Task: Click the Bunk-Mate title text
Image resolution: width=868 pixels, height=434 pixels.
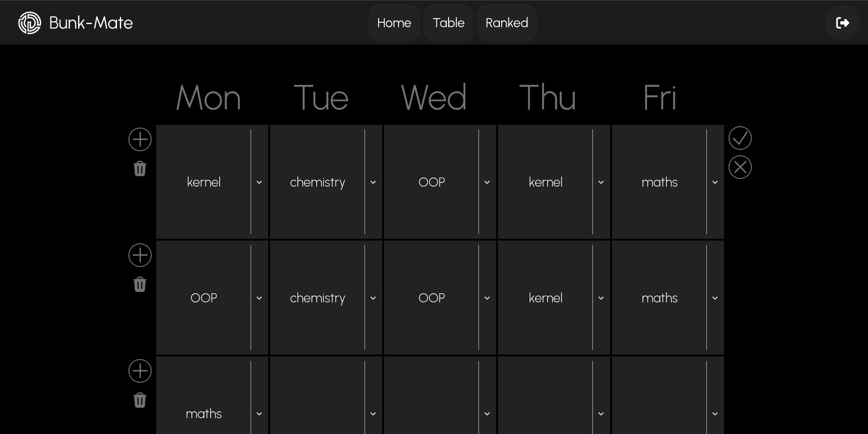Action: [91, 23]
